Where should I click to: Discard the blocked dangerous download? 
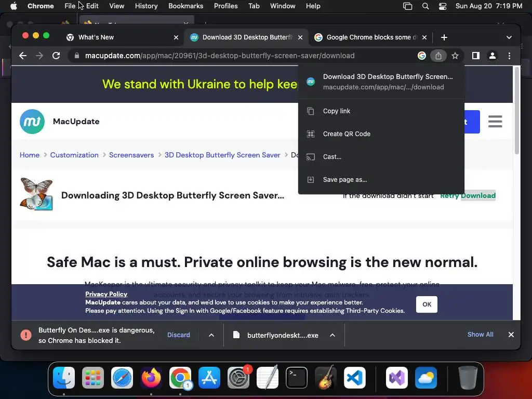click(179, 335)
